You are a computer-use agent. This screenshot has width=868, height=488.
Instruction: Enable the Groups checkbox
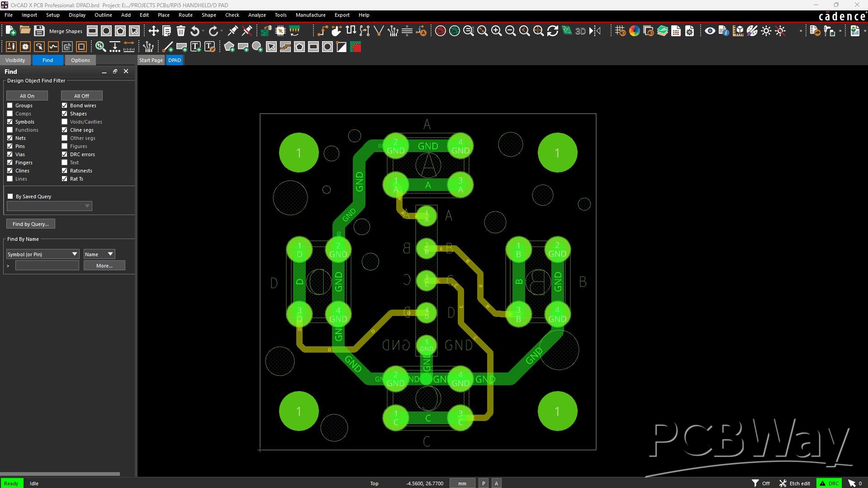tap(10, 105)
